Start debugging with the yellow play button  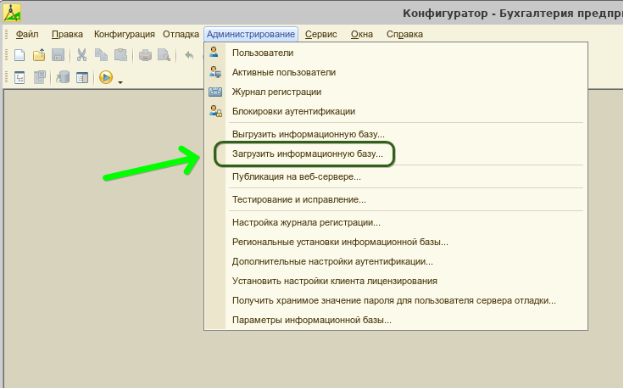pyautogui.click(x=106, y=77)
